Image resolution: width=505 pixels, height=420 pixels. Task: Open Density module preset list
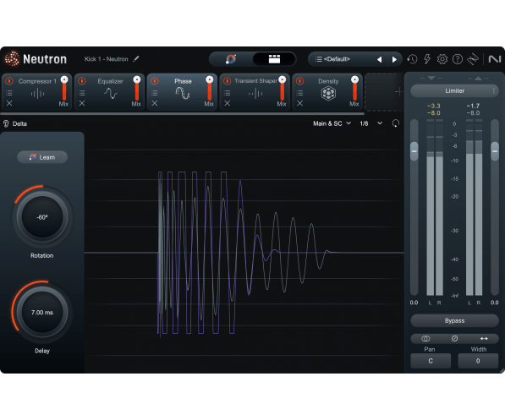(x=299, y=93)
